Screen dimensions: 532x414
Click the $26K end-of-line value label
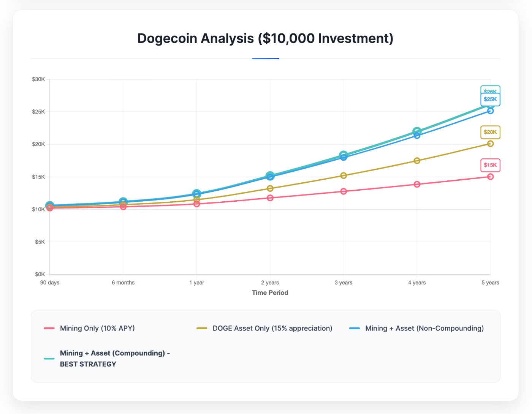pyautogui.click(x=490, y=90)
